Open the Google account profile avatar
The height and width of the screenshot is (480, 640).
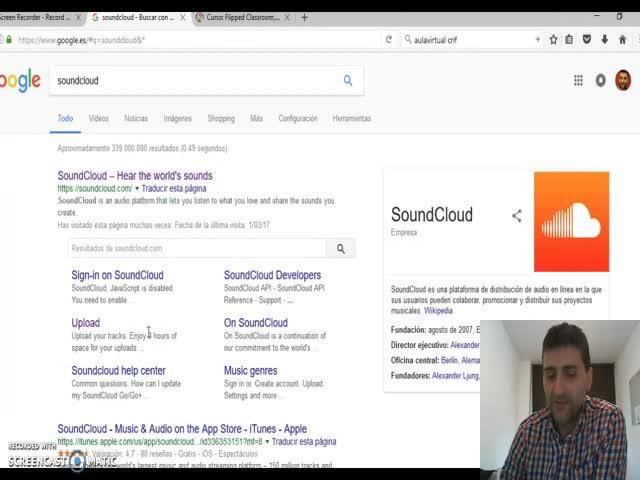tap(623, 80)
